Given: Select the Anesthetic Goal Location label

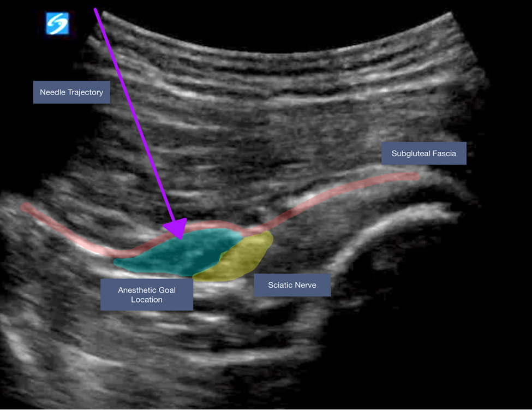Looking at the screenshot, I should coord(147,295).
